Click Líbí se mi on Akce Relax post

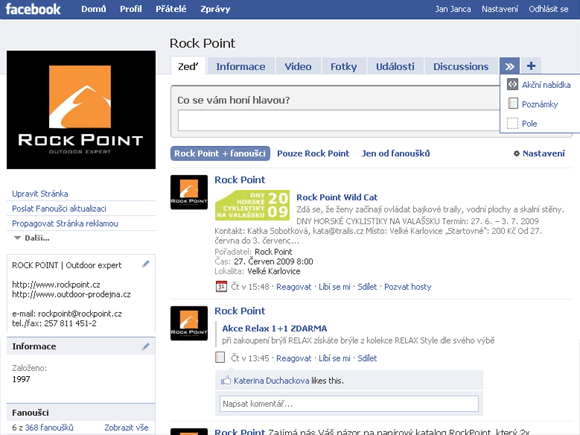click(334, 358)
